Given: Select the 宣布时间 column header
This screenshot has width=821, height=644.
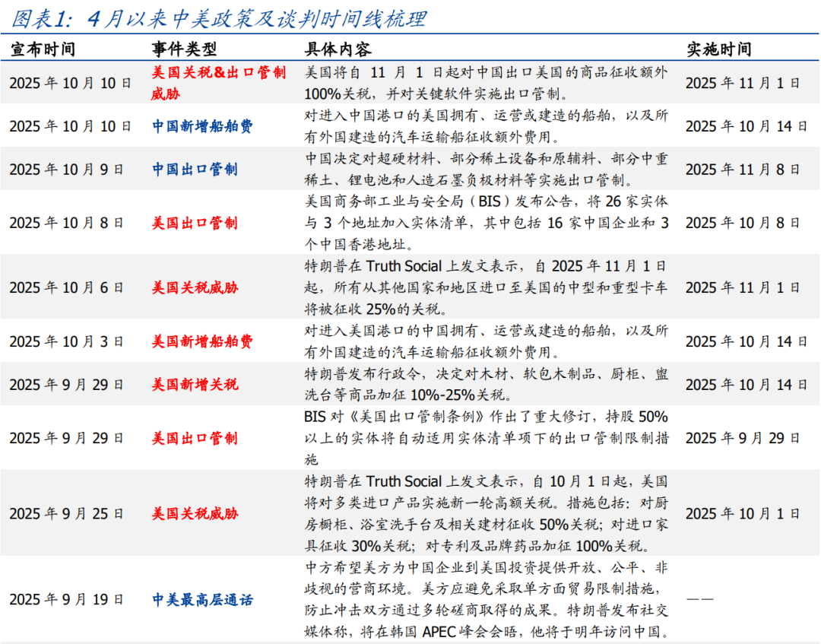Looking at the screenshot, I should [x=43, y=49].
